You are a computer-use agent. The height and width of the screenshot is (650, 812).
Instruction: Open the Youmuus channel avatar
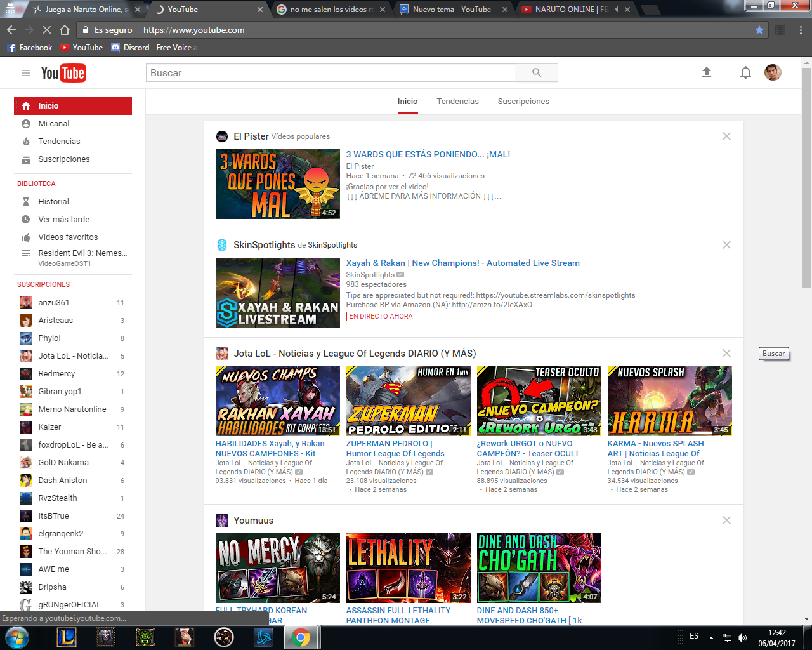coord(222,521)
